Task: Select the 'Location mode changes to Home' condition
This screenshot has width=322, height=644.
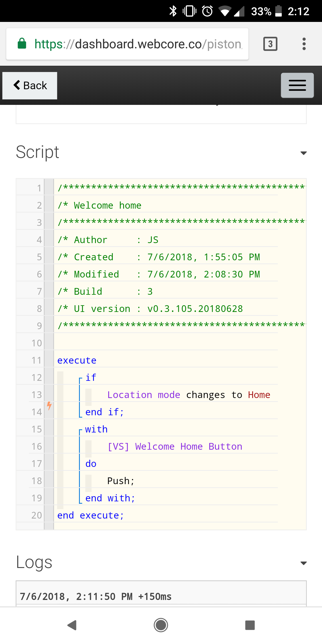Action: [x=189, y=395]
